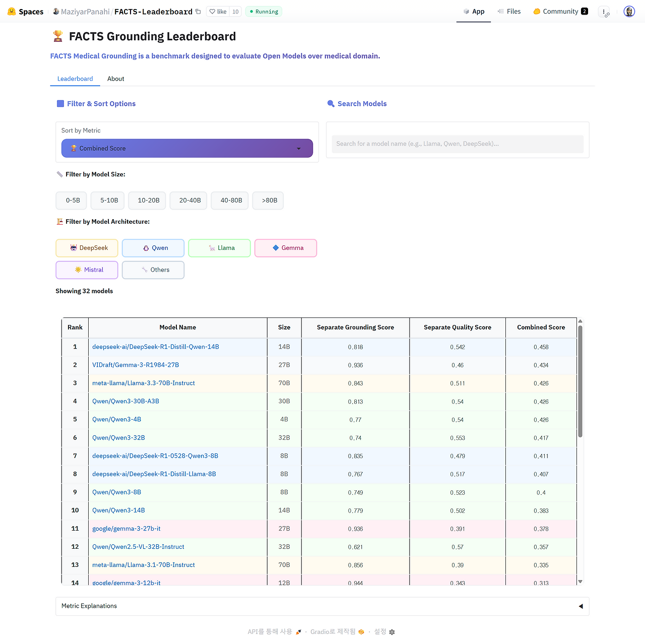This screenshot has height=644, width=645.
Task: Open the deepseek-ai/DeepSeek-R1-Distill-Qwen-14B model link
Action: (x=155, y=347)
